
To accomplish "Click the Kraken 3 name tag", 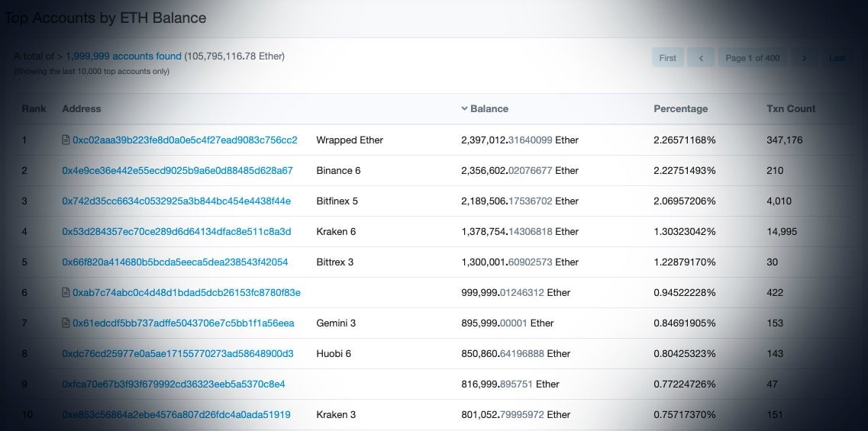I will tap(336, 414).
